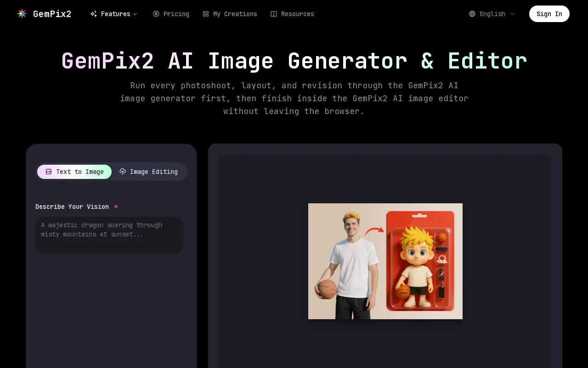588x368 pixels.
Task: Open the GemPix2 home link text
Action: click(x=52, y=14)
